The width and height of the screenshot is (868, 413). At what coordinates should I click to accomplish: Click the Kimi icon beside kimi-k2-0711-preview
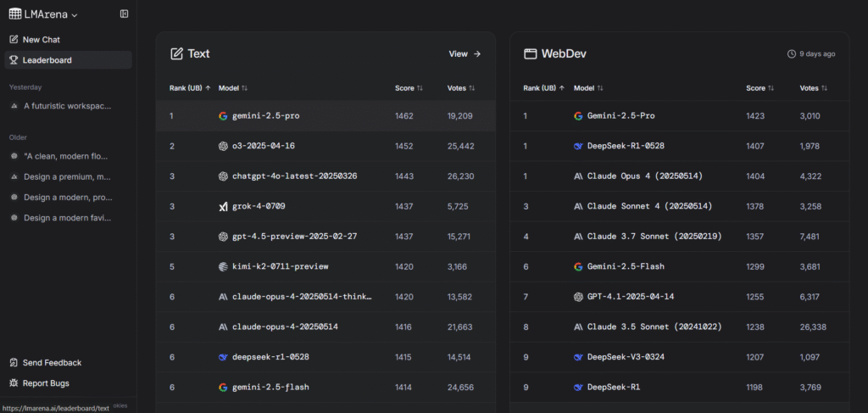click(223, 266)
